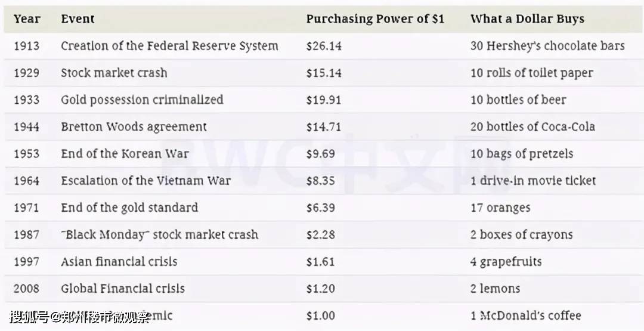
Task: Click the Year column header
Action: click(27, 19)
